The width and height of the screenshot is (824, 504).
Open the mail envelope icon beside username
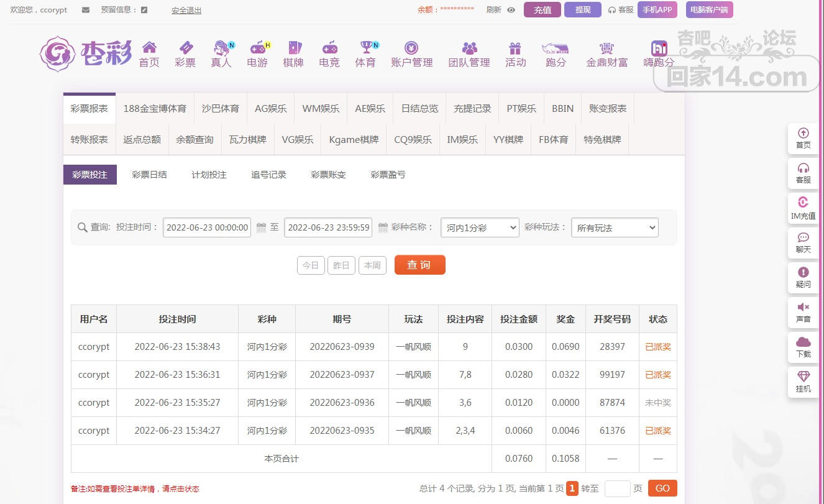pos(86,10)
